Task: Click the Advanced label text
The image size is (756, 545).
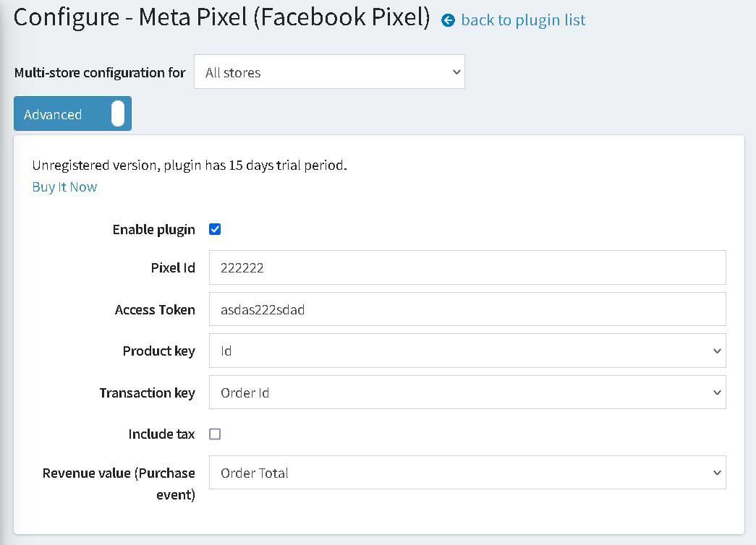Action: coord(53,115)
